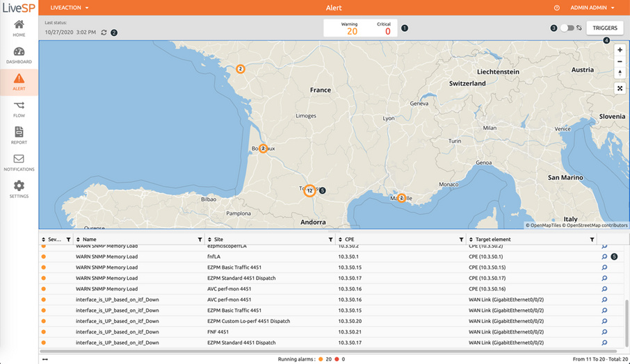The height and width of the screenshot is (364, 630).
Task: Open the Report section
Action: pos(19,136)
